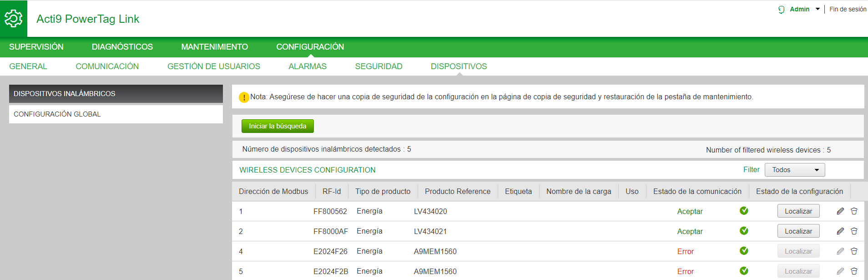Viewport: 868px width, 280px height.
Task: Delete device E2024F26 with trash icon
Action: point(854,251)
